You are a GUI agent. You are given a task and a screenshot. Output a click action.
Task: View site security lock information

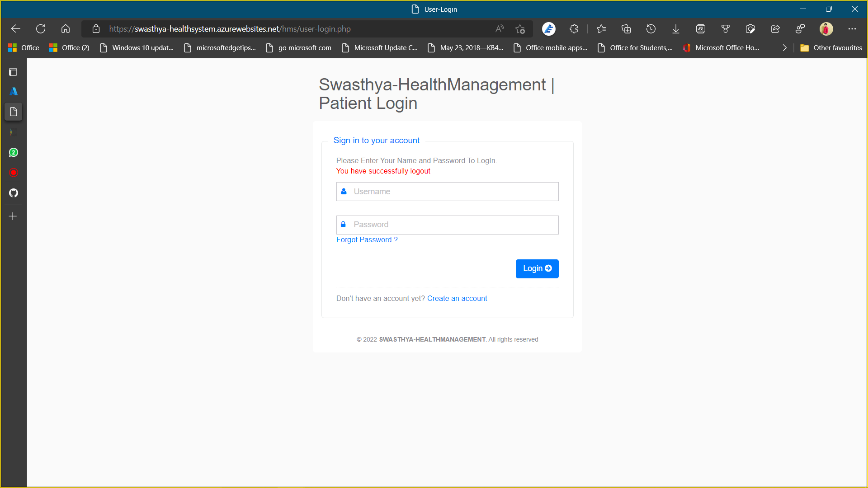[x=96, y=29]
